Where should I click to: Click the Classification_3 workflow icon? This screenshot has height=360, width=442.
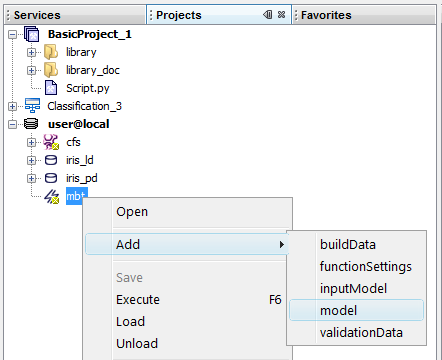tap(32, 106)
